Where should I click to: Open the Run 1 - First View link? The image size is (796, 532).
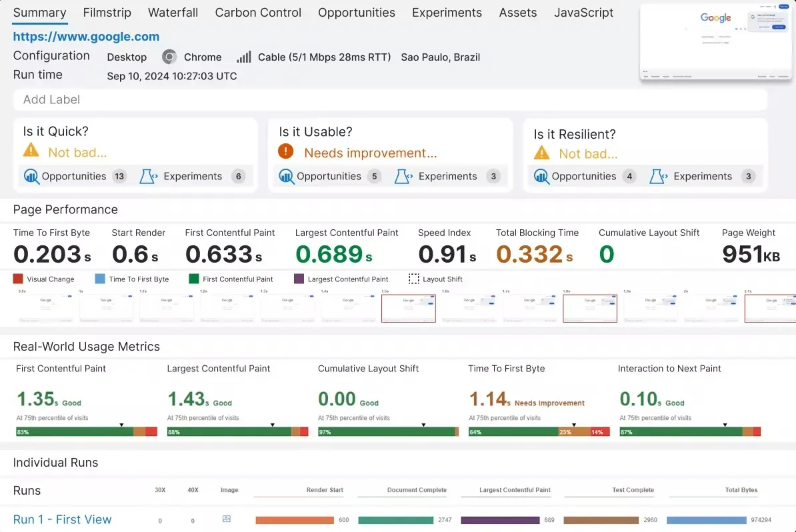tap(62, 519)
